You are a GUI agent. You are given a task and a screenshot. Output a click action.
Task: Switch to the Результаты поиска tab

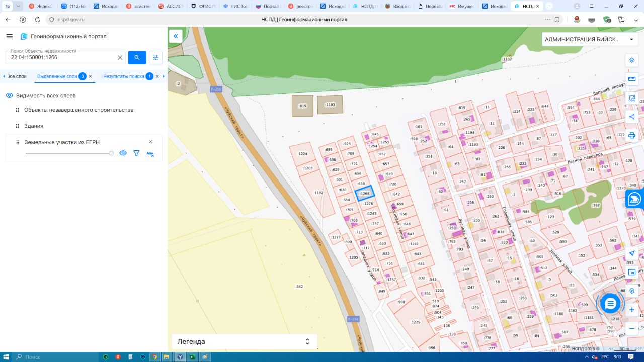(124, 76)
